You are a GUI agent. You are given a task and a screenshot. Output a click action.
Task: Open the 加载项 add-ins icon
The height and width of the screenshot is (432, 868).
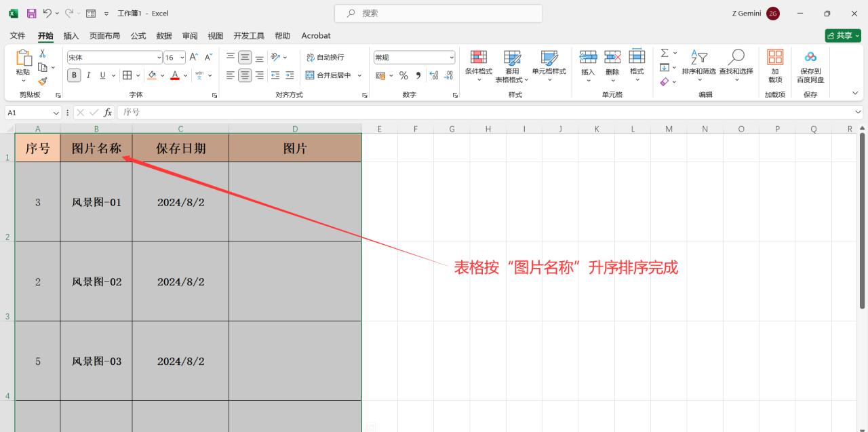pos(775,57)
